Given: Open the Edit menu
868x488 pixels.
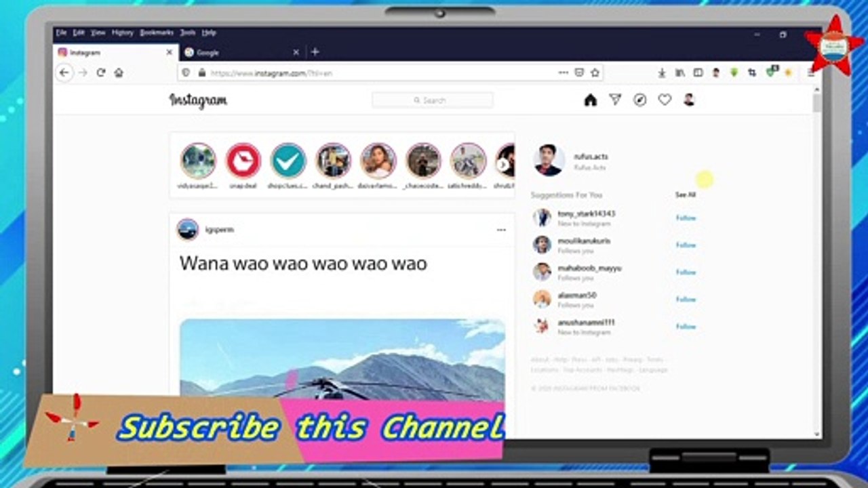Looking at the screenshot, I should pos(79,33).
